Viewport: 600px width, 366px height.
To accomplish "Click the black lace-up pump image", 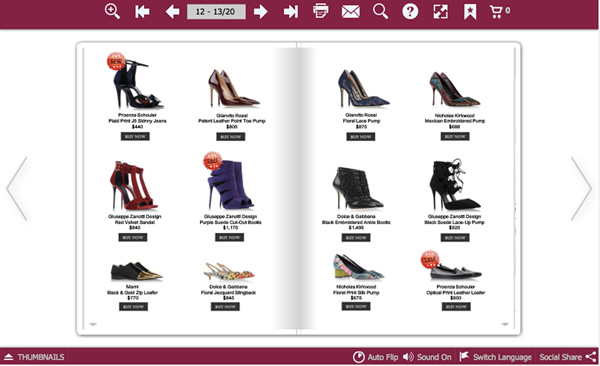I will 455,185.
